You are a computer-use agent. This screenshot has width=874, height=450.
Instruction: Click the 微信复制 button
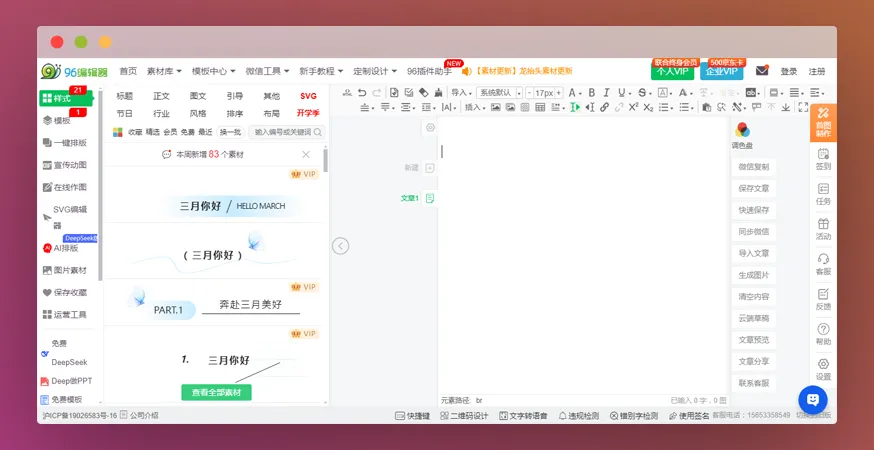tap(754, 167)
